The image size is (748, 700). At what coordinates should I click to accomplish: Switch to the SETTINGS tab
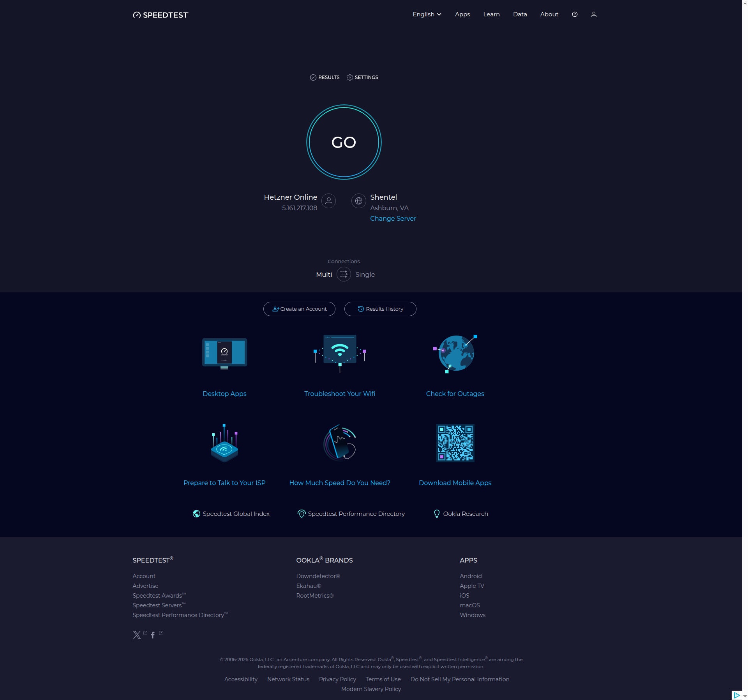click(x=362, y=77)
